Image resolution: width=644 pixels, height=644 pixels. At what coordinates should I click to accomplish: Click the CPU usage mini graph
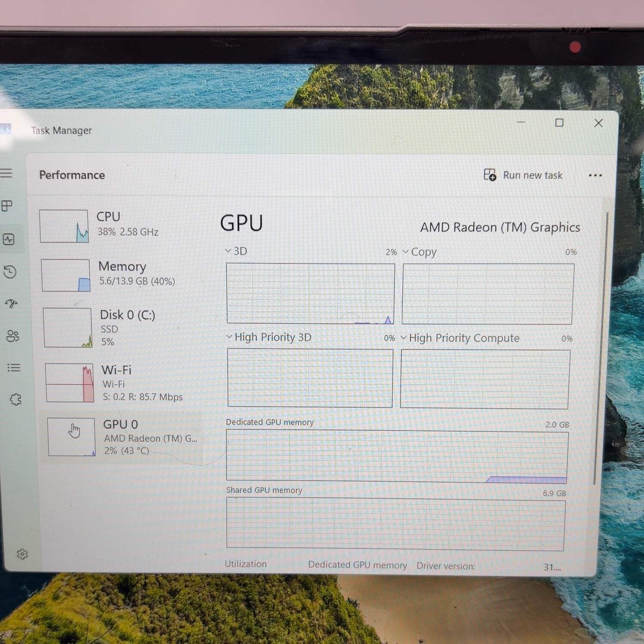coord(64,226)
